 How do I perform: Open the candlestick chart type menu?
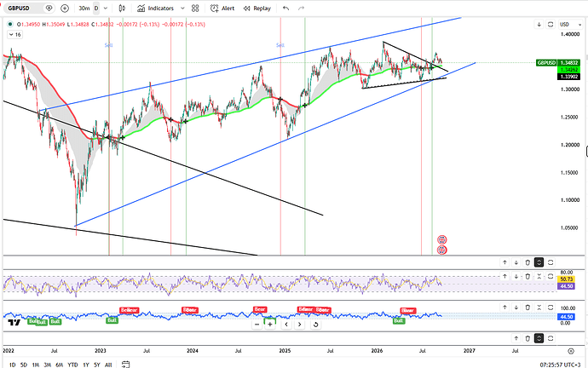pyautogui.click(x=122, y=8)
